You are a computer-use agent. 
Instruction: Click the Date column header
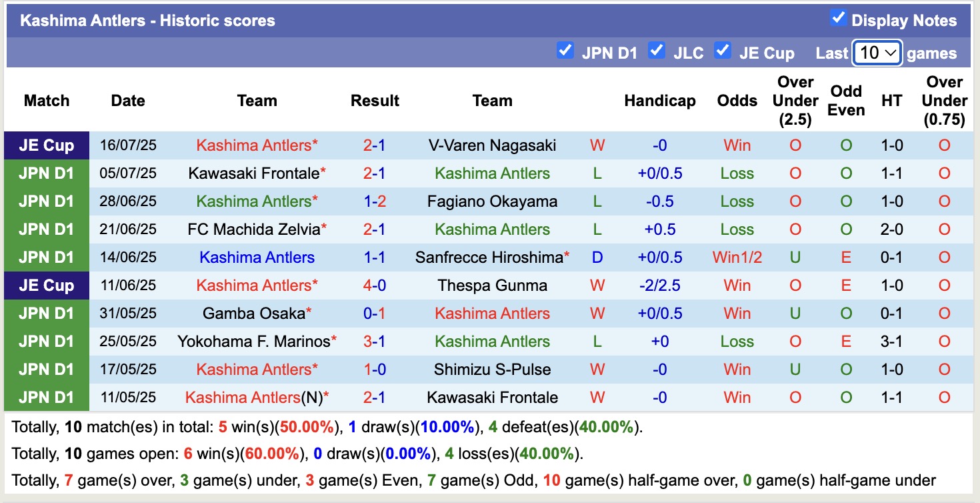click(x=127, y=101)
